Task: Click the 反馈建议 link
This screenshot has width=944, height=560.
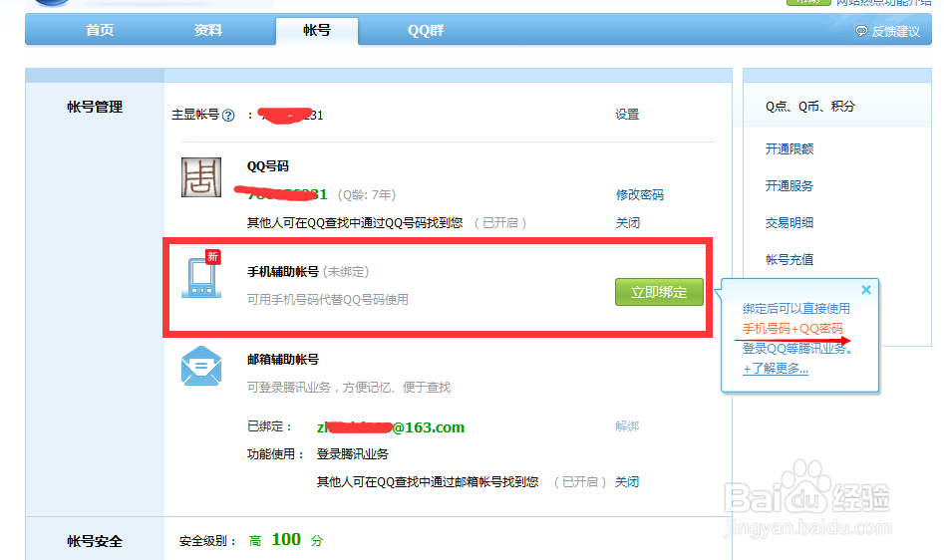Action: coord(895,31)
